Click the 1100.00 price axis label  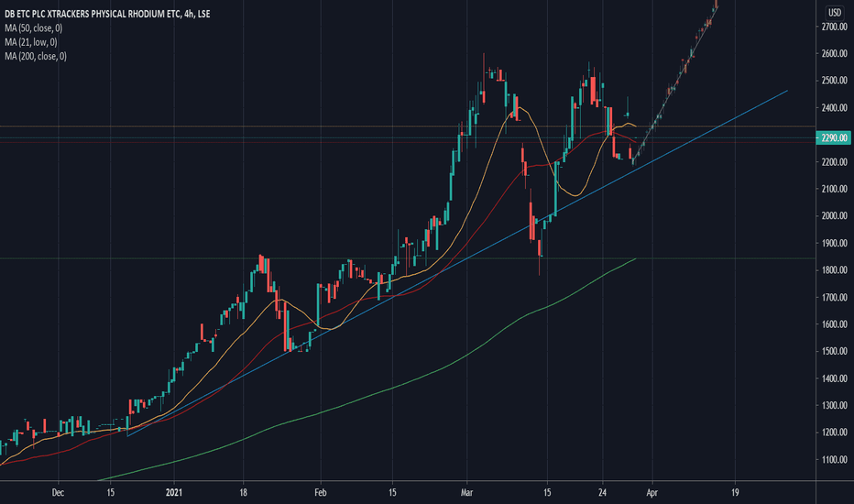(835, 460)
